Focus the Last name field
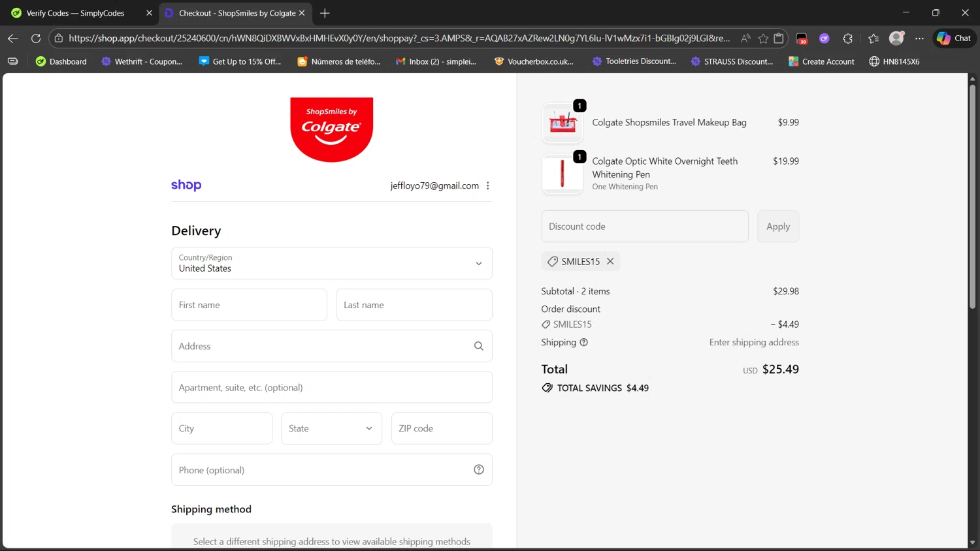 point(414,305)
